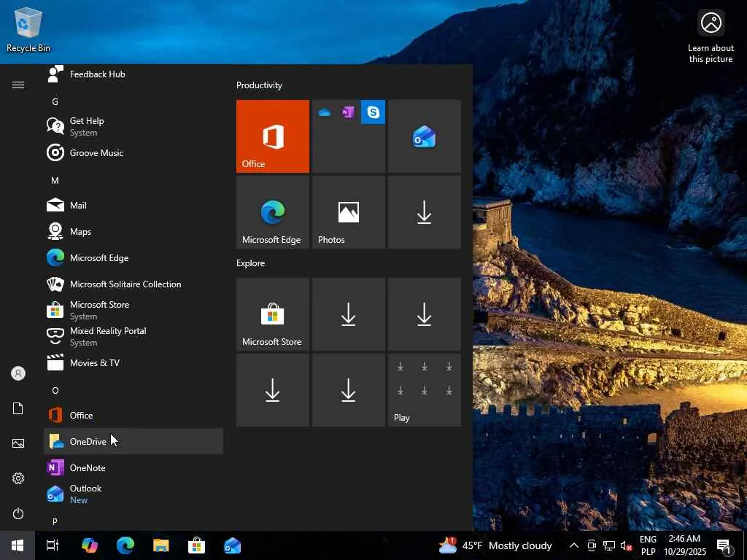Open Settings gear in Start sidebar

(18, 478)
